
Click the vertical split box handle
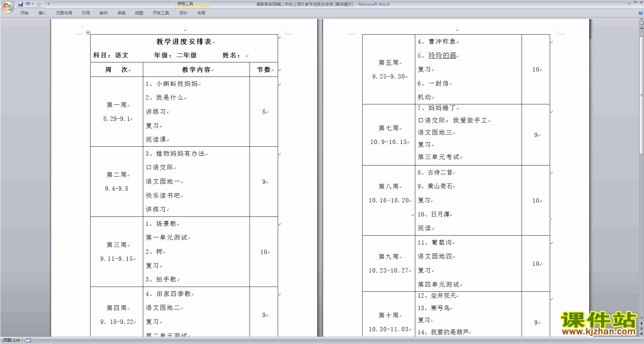click(x=641, y=19)
